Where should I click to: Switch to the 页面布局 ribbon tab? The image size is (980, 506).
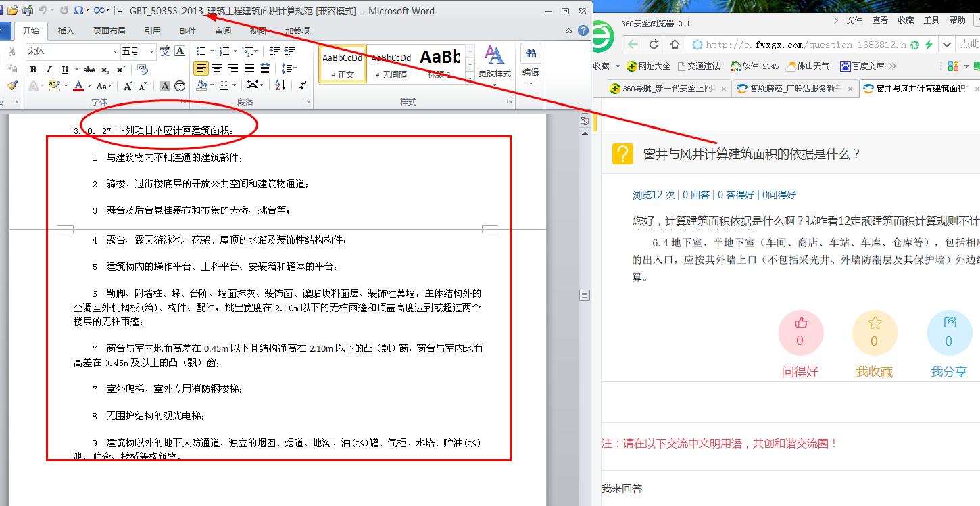click(x=109, y=30)
